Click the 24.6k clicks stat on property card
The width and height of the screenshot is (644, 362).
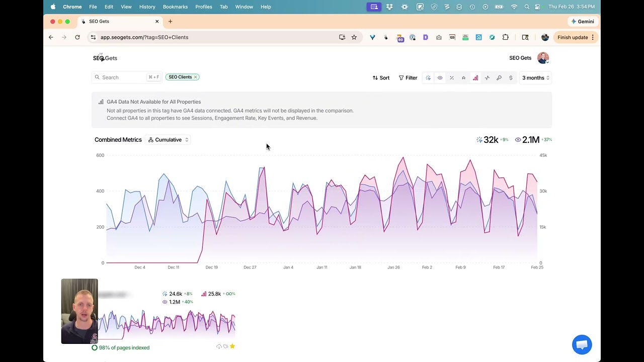[177, 294]
